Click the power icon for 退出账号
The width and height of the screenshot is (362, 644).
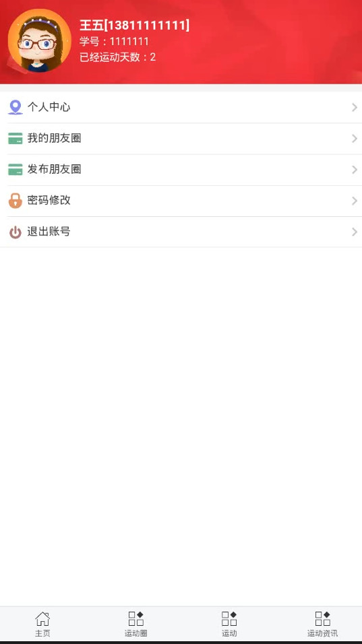tap(16, 232)
